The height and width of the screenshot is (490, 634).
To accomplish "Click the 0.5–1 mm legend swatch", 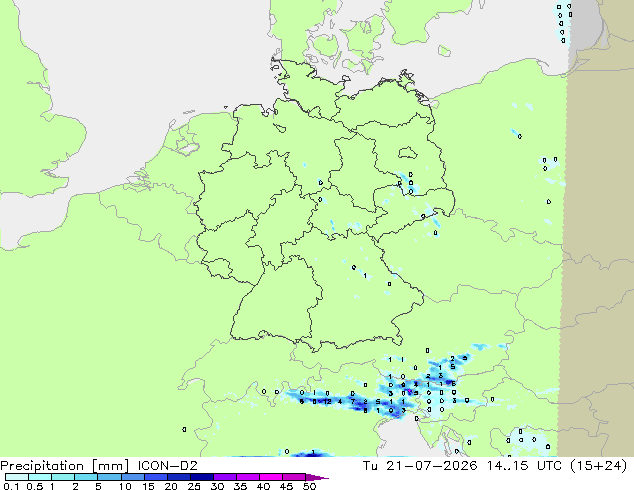I will 40,477.
